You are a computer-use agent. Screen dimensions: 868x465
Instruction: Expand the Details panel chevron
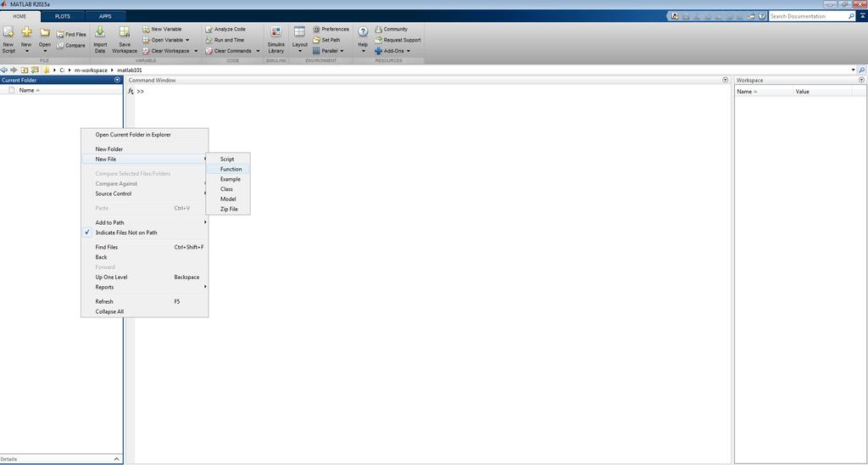point(116,459)
